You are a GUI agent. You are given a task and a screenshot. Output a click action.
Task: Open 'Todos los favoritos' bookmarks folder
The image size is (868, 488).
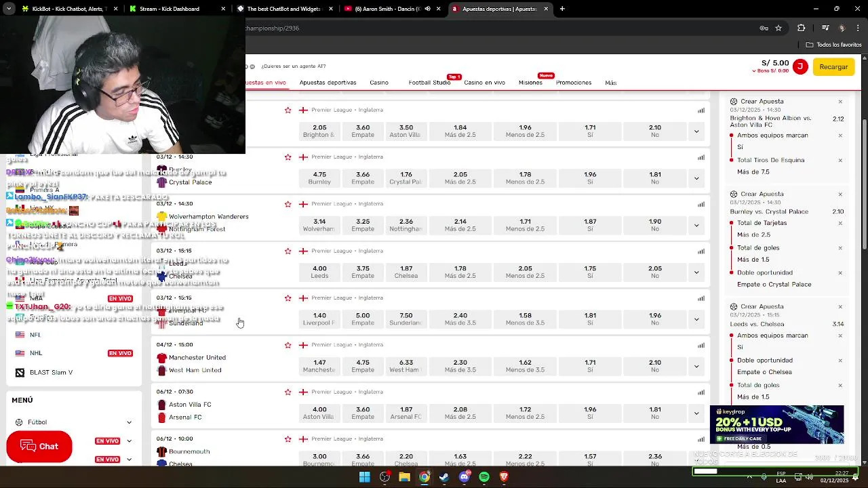(x=833, y=45)
